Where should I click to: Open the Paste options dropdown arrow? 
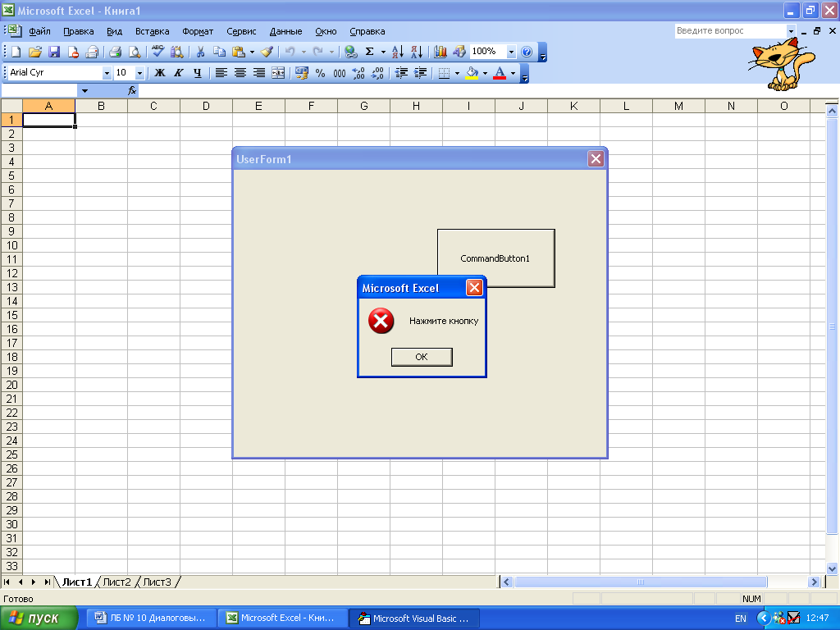pos(252,52)
